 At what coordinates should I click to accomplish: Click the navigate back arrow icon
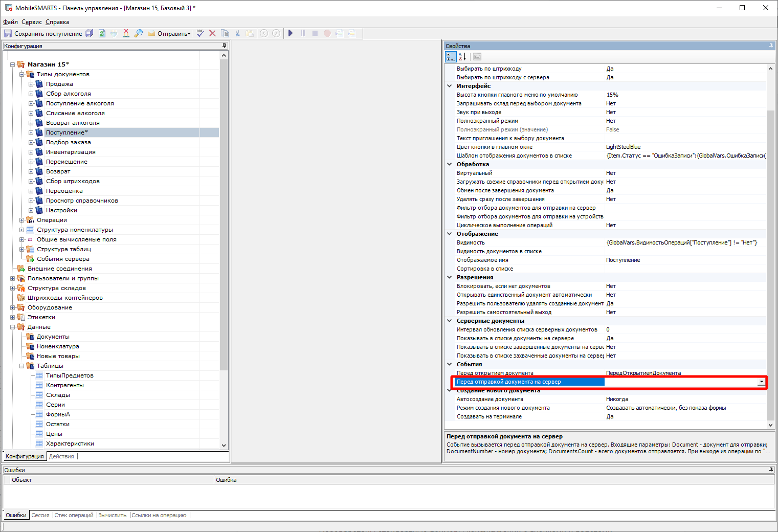pyautogui.click(x=264, y=33)
